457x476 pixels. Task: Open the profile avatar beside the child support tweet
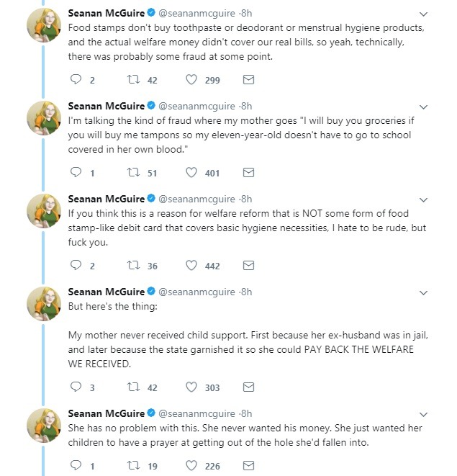click(44, 303)
